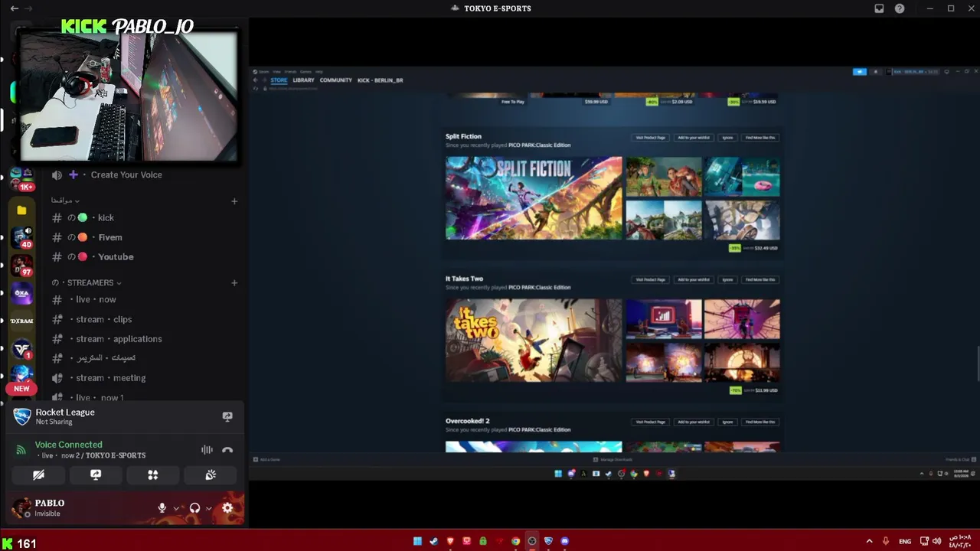Viewport: 980px width, 551px height.
Task: Open Windows Start menu on red taskbar
Action: (417, 541)
